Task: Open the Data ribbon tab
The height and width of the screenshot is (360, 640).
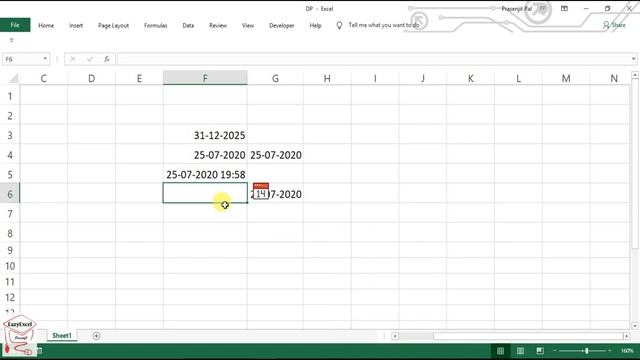Action: [x=188, y=25]
